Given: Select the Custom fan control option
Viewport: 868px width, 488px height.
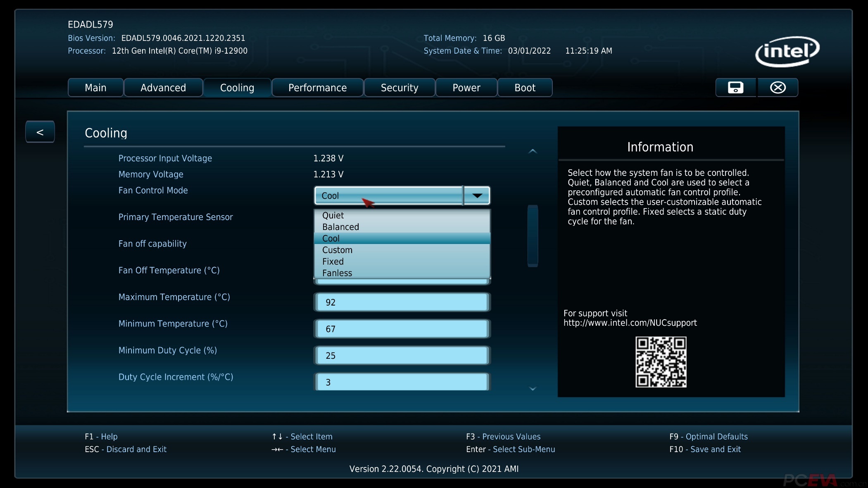Looking at the screenshot, I should (x=337, y=250).
